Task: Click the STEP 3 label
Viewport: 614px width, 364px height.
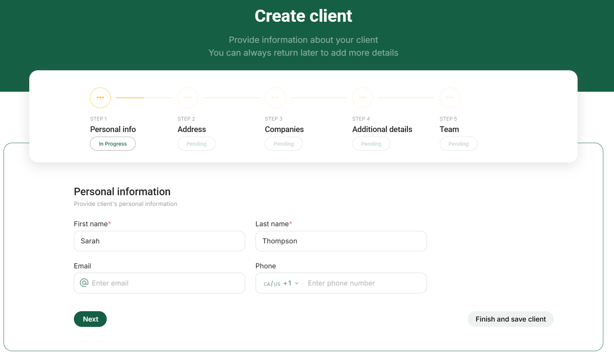Action: pos(273,119)
